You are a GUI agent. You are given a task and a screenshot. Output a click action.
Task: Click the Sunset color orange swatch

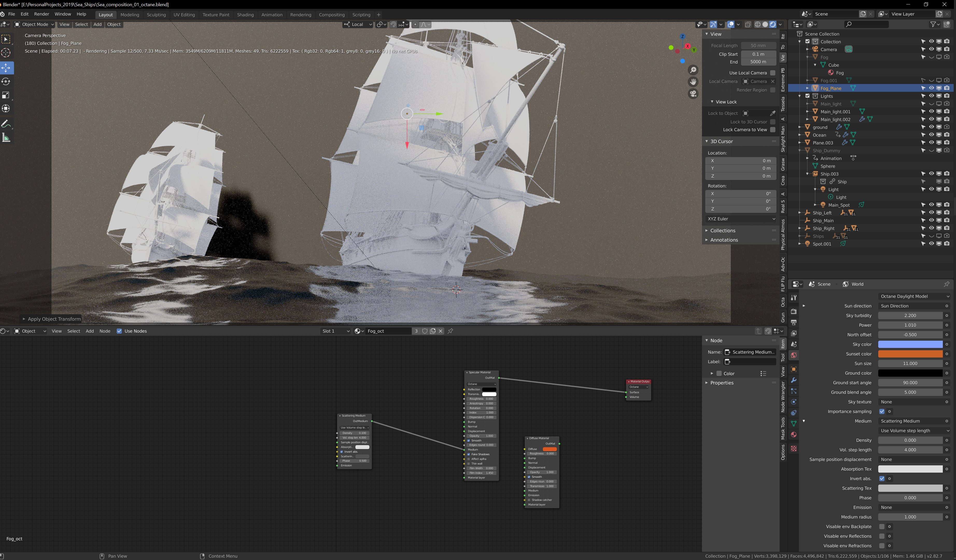point(910,354)
